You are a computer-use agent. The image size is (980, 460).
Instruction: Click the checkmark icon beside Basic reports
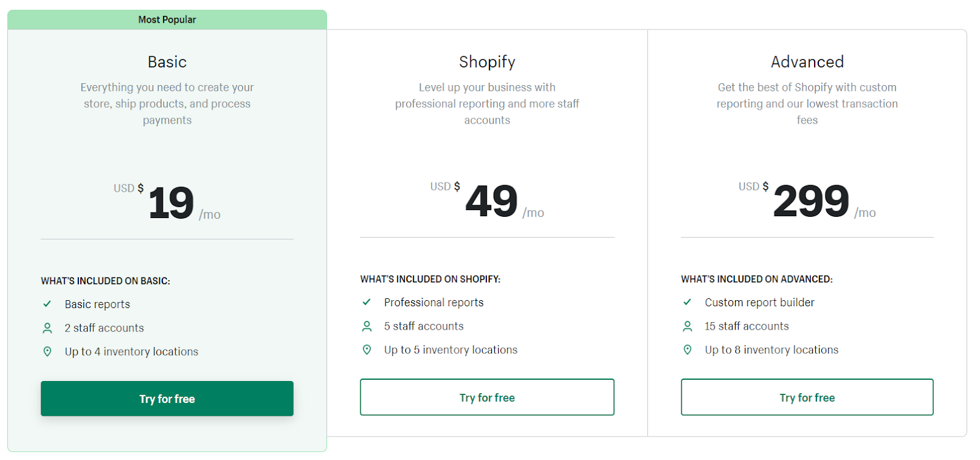[47, 304]
